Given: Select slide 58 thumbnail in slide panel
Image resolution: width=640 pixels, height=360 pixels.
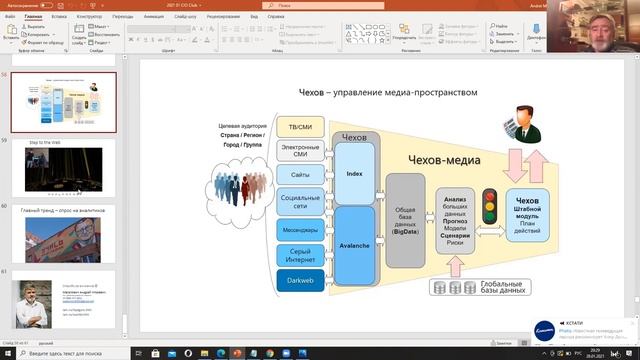Looking at the screenshot, I should click(64, 102).
